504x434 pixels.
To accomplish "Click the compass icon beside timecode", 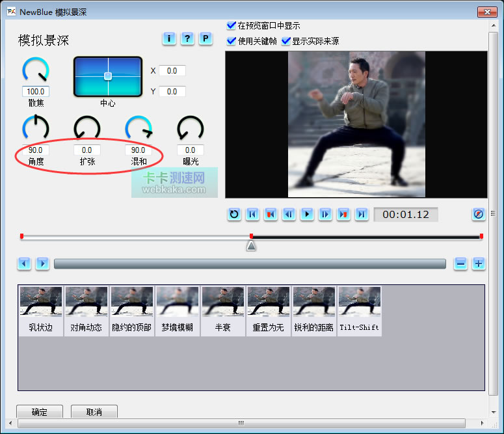I will 479,214.
